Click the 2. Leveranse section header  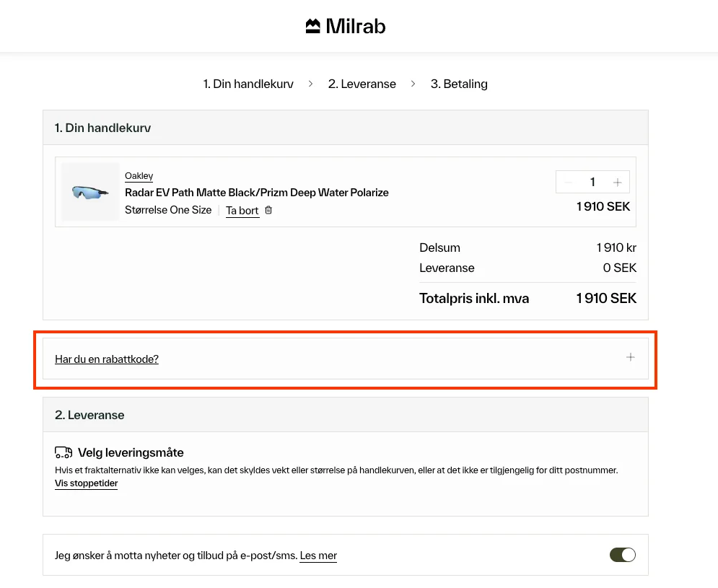[x=346, y=415]
